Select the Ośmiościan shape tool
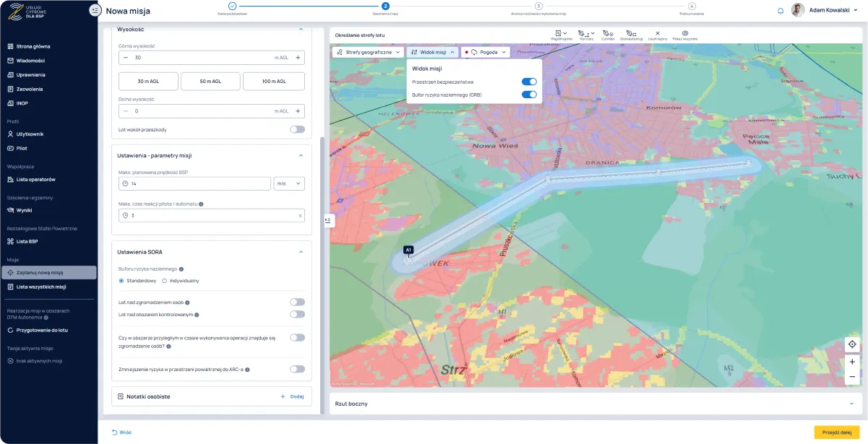 pyautogui.click(x=631, y=33)
